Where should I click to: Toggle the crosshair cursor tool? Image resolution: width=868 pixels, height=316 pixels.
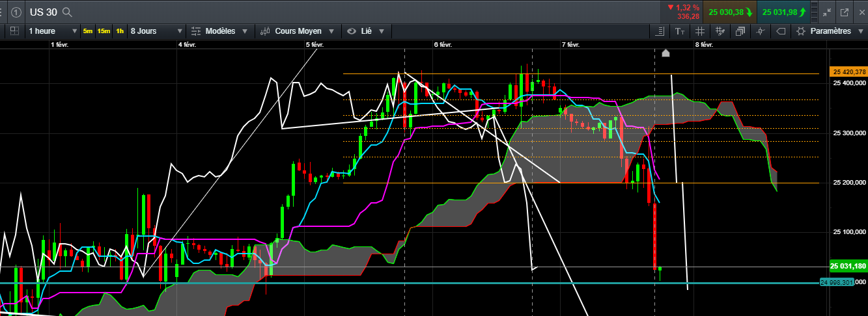(761, 31)
